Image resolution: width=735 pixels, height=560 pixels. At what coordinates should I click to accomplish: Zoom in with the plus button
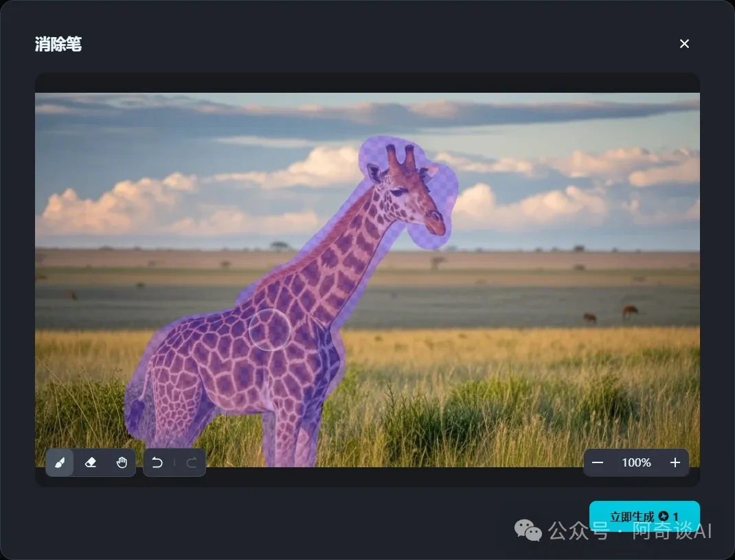tap(675, 462)
